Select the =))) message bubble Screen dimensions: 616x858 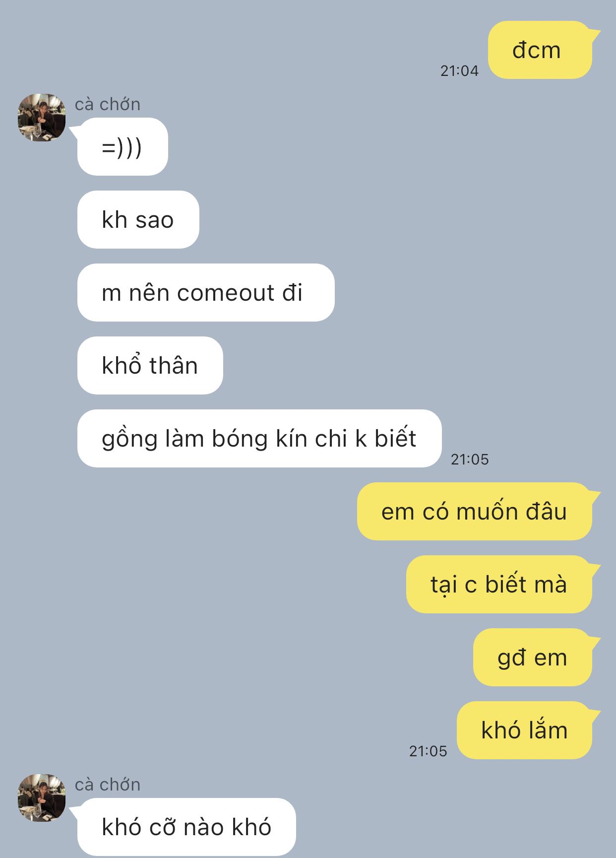coord(123,146)
